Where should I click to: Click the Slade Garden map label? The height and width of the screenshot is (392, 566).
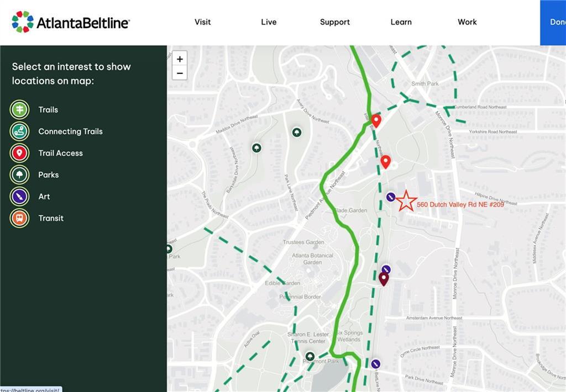pyautogui.click(x=350, y=210)
